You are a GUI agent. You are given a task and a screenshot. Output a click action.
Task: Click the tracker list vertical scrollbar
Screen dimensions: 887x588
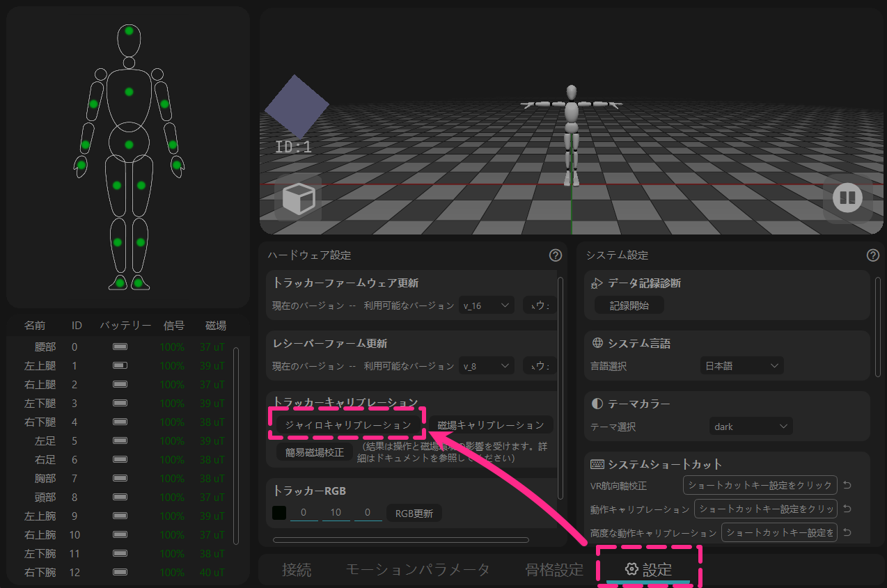pos(236,445)
